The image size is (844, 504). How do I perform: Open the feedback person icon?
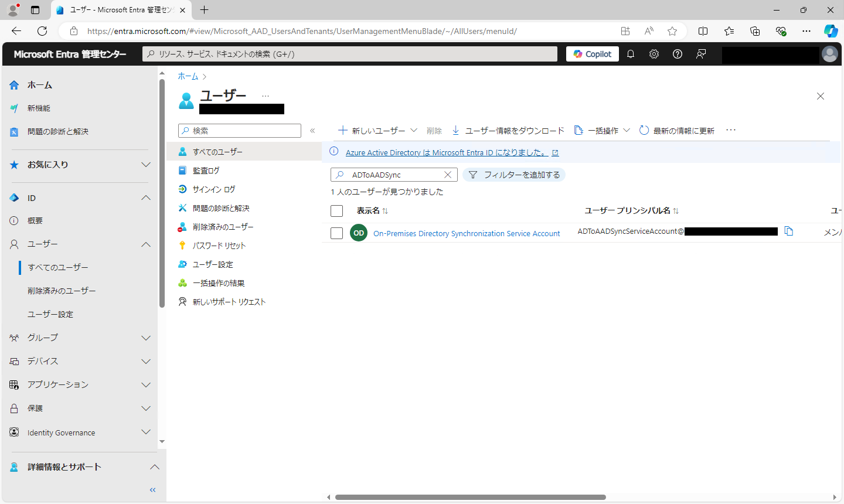tap(701, 54)
